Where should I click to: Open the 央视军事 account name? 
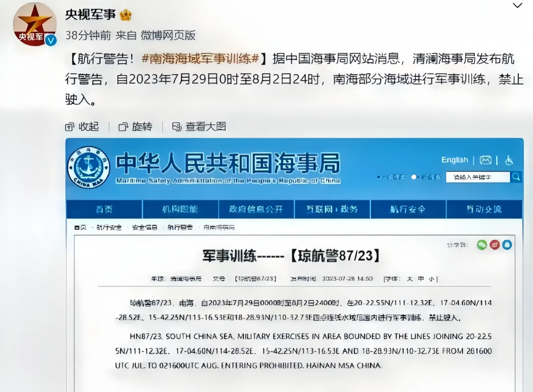click(x=90, y=14)
